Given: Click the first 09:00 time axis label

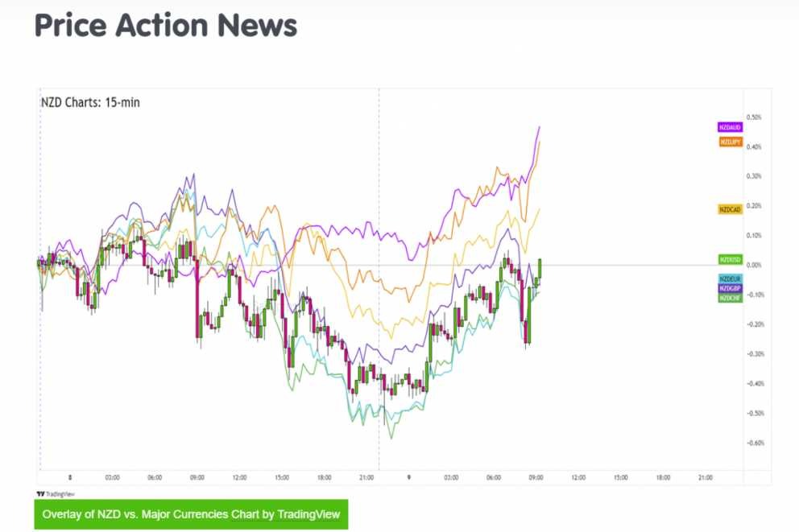Looking at the screenshot, I should 197,477.
